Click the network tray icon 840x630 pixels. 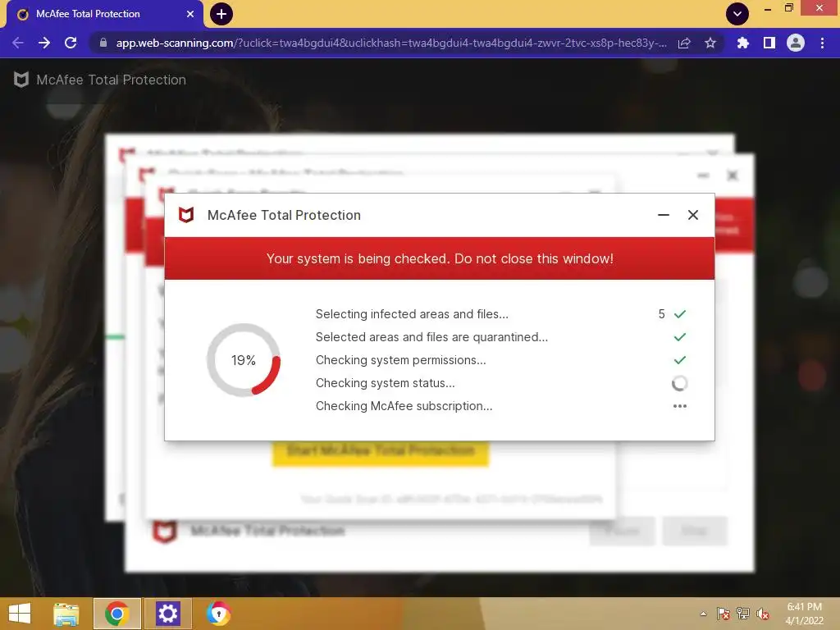743,614
